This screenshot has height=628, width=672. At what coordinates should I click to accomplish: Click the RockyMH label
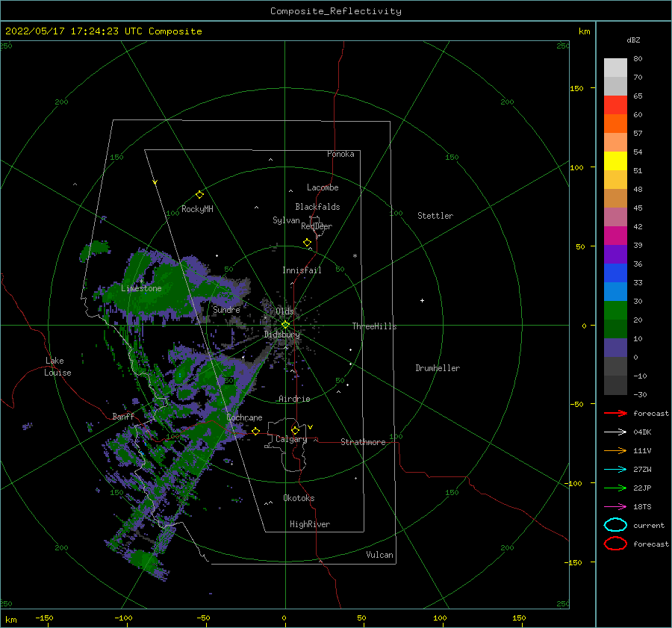[x=197, y=209]
